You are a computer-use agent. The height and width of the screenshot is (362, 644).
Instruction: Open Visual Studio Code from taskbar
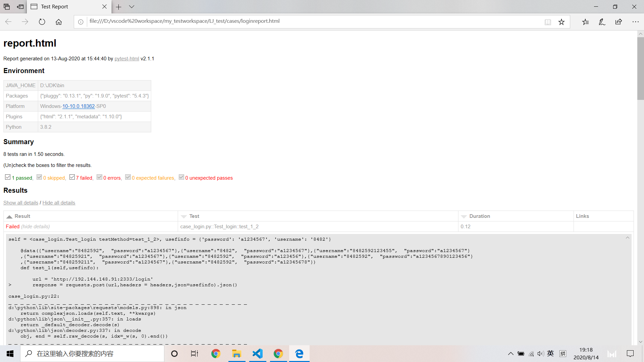point(258,354)
